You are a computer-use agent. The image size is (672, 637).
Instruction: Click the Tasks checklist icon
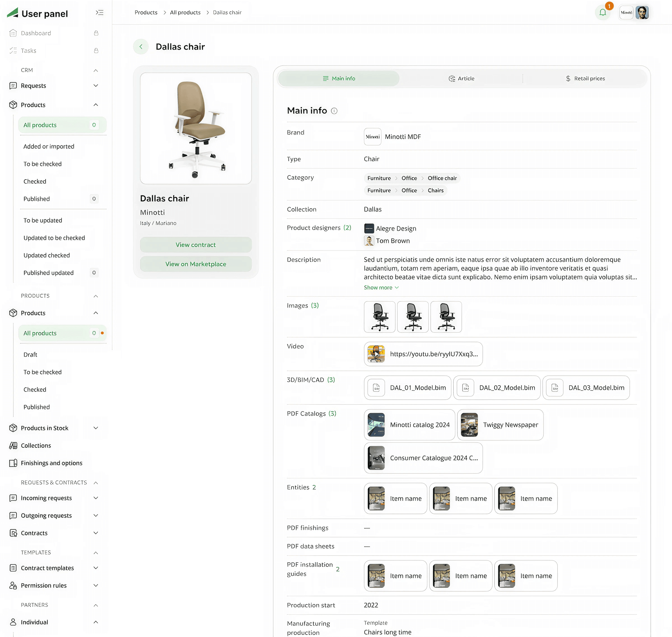click(x=13, y=51)
